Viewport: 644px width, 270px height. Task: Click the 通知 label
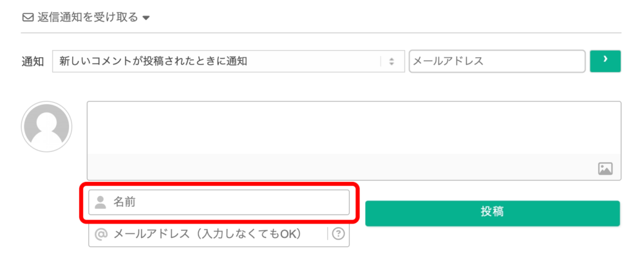(32, 62)
